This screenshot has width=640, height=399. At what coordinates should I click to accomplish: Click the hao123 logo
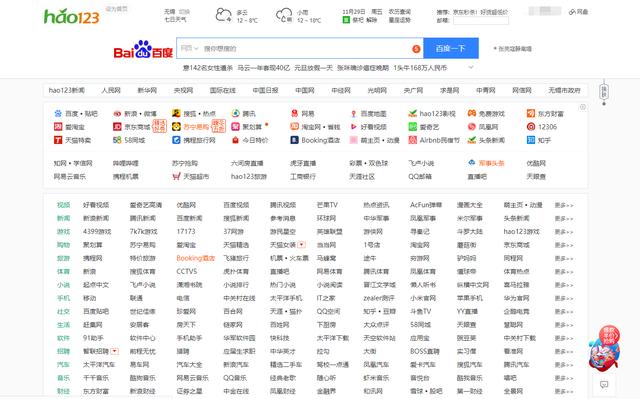71,17
